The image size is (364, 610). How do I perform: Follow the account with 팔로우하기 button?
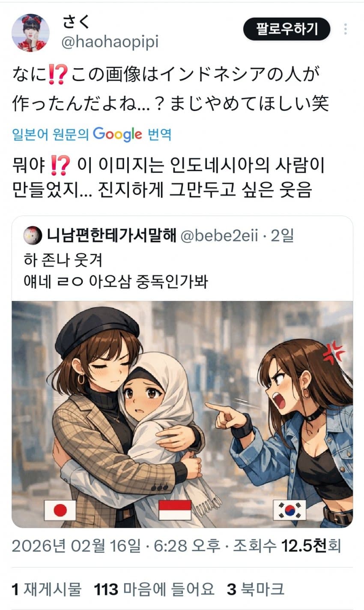(x=287, y=29)
